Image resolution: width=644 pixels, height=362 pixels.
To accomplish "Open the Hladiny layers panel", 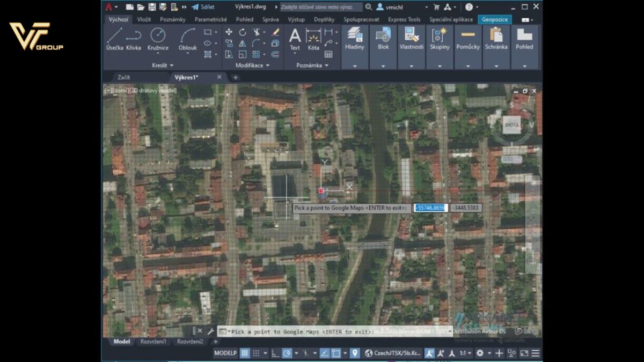I will tap(355, 39).
